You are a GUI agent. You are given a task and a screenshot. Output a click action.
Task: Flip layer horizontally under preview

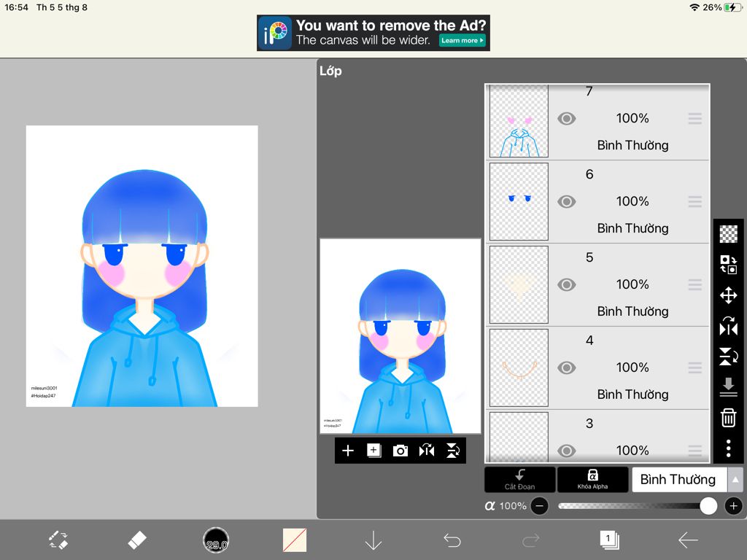point(426,451)
